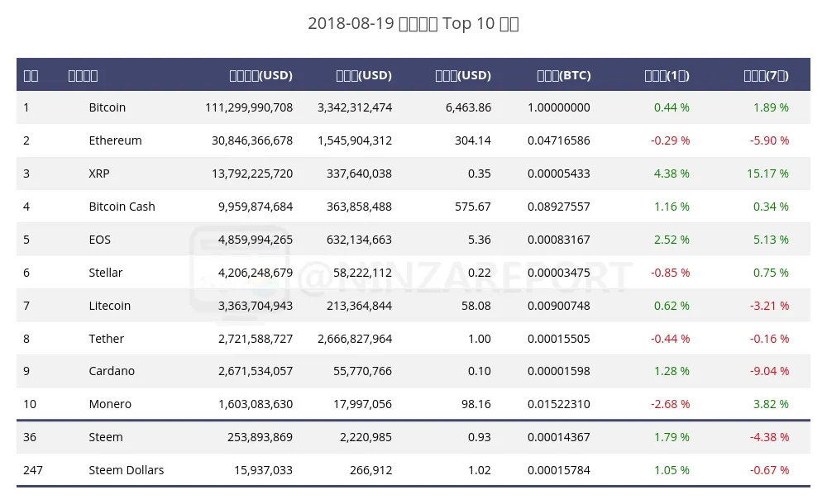
Task: Select the Litecoin name cell
Action: click(109, 306)
